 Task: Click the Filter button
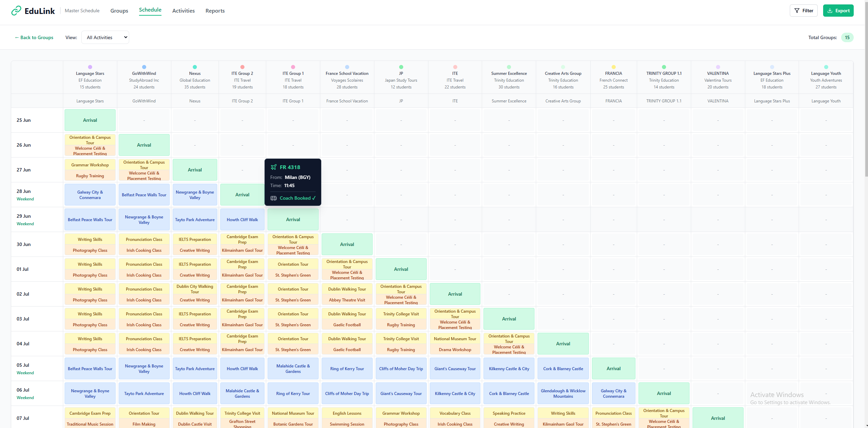(803, 10)
